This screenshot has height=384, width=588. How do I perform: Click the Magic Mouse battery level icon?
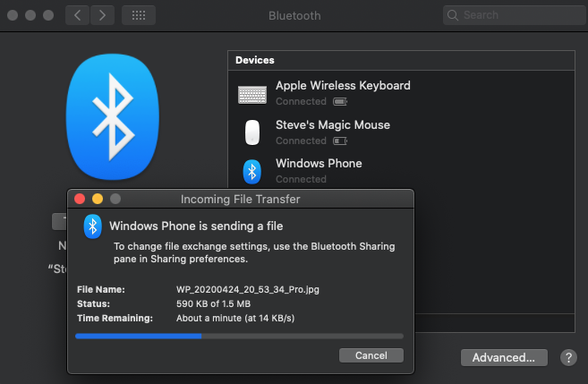[x=340, y=141]
